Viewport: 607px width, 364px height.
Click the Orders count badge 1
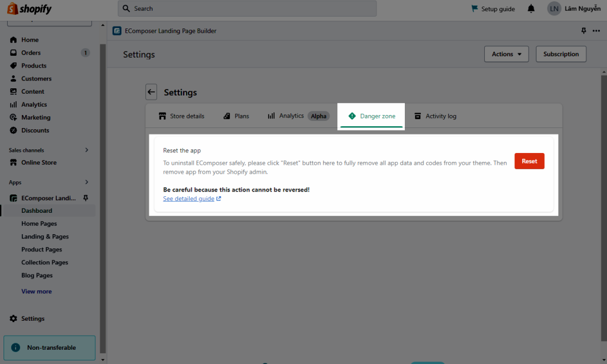[85, 53]
